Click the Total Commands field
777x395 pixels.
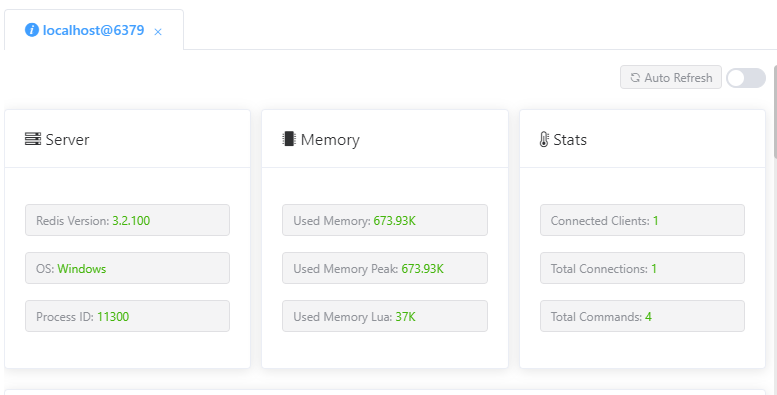click(x=642, y=316)
